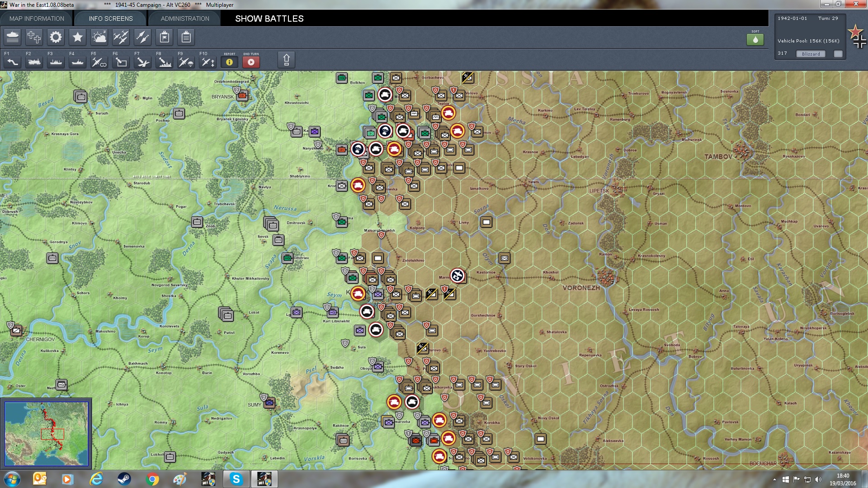Screen dimensions: 868x488
Task: Select F10 air transfer mode
Action: pos(208,62)
